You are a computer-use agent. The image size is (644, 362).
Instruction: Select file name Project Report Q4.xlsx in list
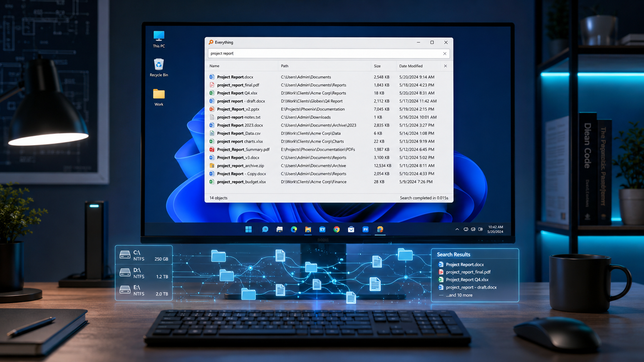(x=237, y=93)
